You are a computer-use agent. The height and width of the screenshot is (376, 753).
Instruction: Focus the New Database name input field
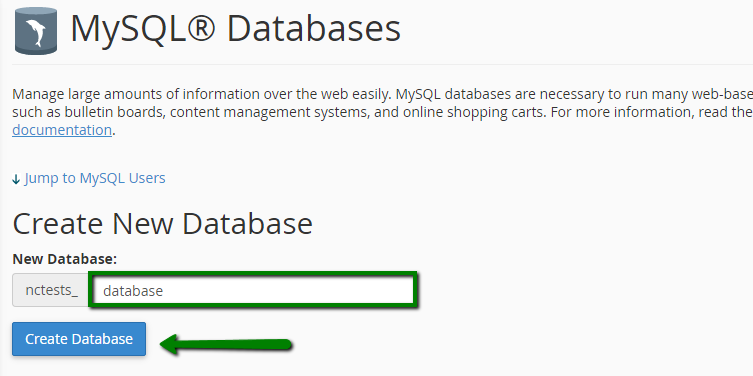(x=253, y=290)
